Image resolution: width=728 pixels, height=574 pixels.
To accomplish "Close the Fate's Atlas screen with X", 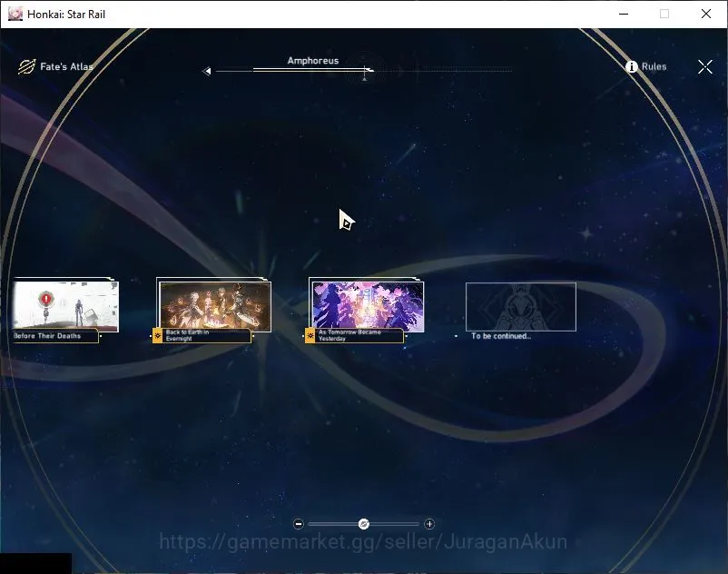I will [704, 67].
